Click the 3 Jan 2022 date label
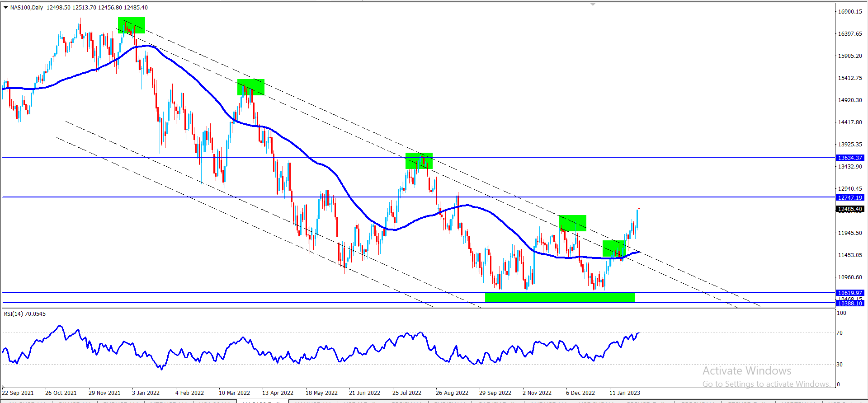This screenshot has height=403, width=868. click(x=146, y=393)
